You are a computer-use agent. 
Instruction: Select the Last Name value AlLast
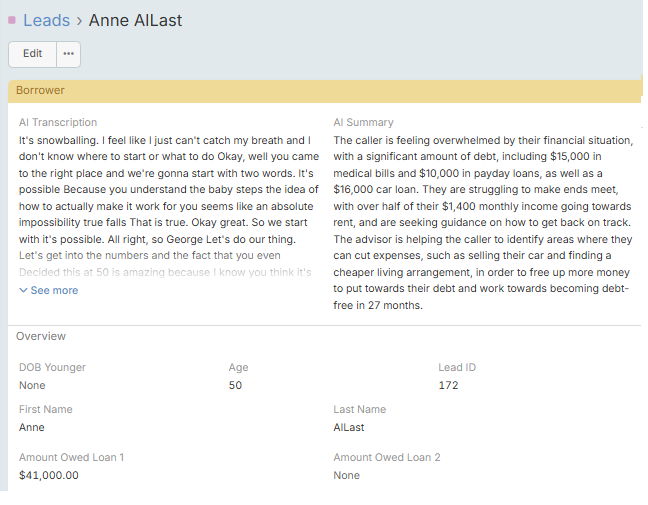coord(349,428)
